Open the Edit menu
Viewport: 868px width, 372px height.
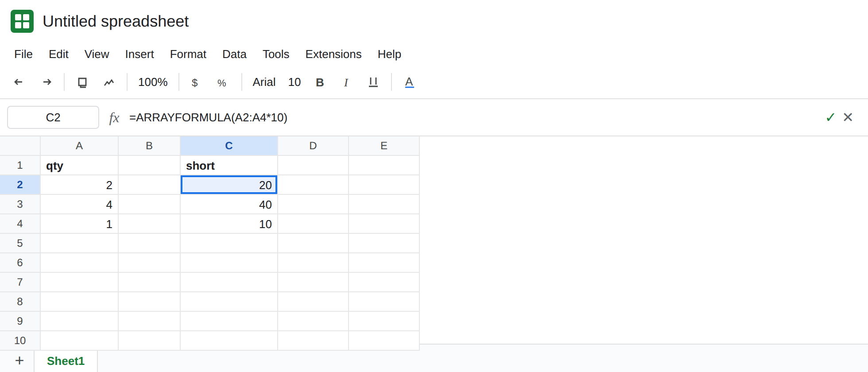pyautogui.click(x=58, y=54)
